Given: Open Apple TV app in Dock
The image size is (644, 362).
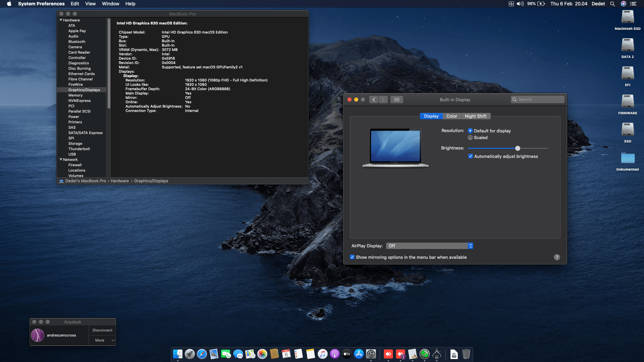Looking at the screenshot, I should click(347, 354).
